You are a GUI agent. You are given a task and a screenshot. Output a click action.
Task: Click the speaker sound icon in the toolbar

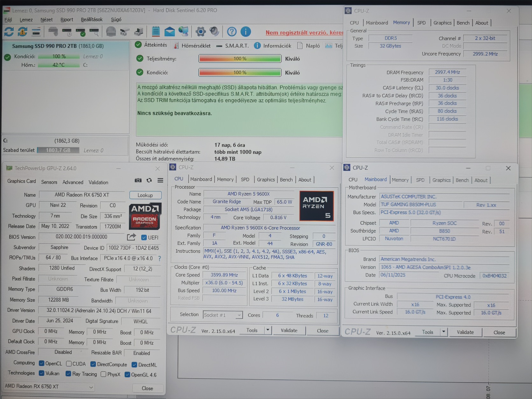[x=214, y=31]
